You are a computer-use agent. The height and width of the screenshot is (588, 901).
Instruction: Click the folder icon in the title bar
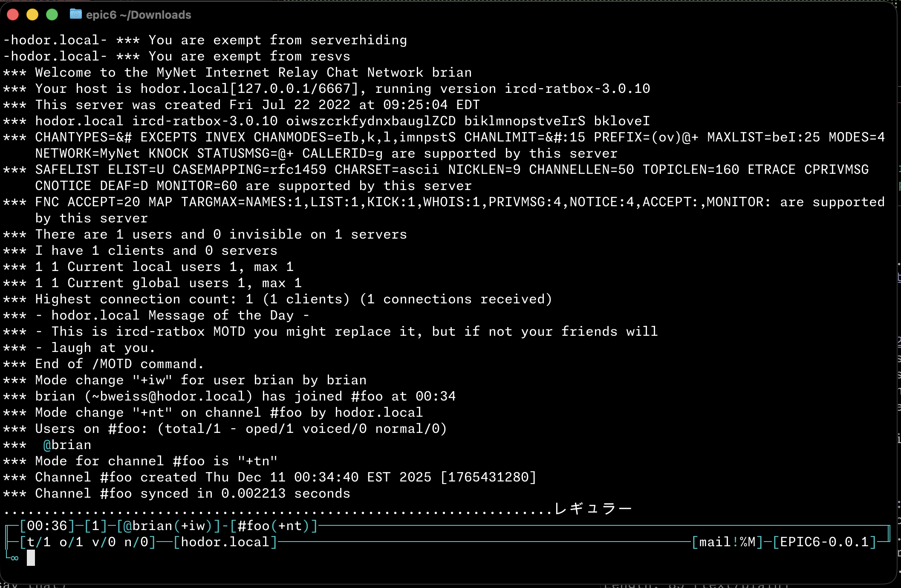point(75,14)
